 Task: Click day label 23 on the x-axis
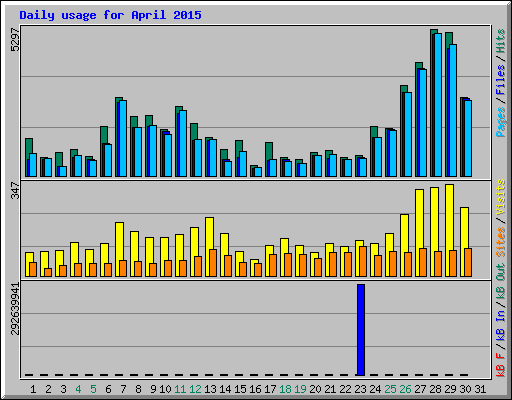coord(360,389)
